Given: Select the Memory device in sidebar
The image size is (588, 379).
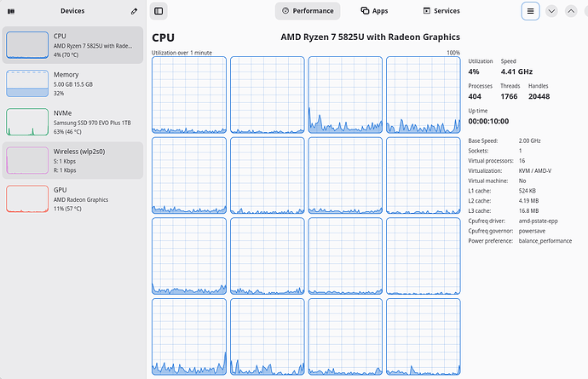Looking at the screenshot, I should pyautogui.click(x=72, y=83).
